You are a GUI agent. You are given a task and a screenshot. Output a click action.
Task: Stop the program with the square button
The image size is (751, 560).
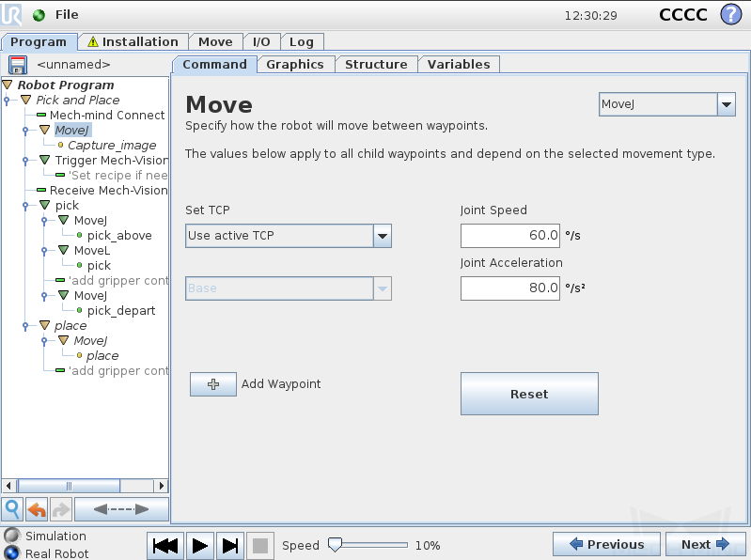pyautogui.click(x=260, y=546)
